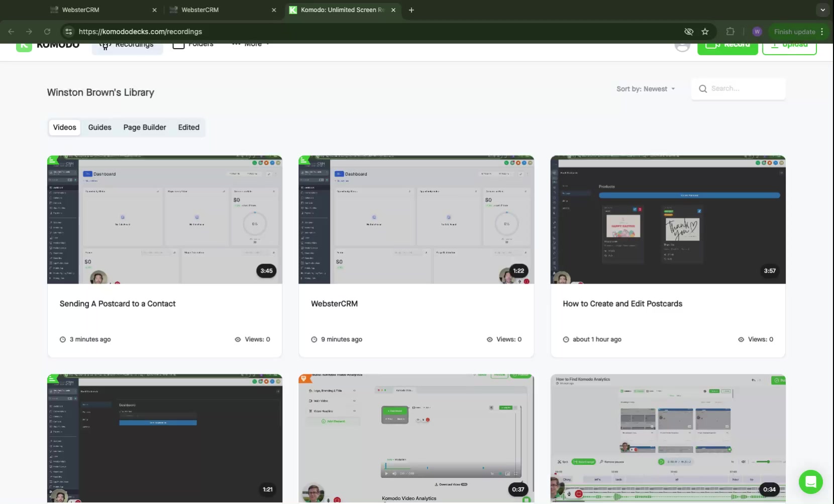The image size is (834, 504).
Task: Click the 1:22 duration badge
Action: pyautogui.click(x=518, y=271)
